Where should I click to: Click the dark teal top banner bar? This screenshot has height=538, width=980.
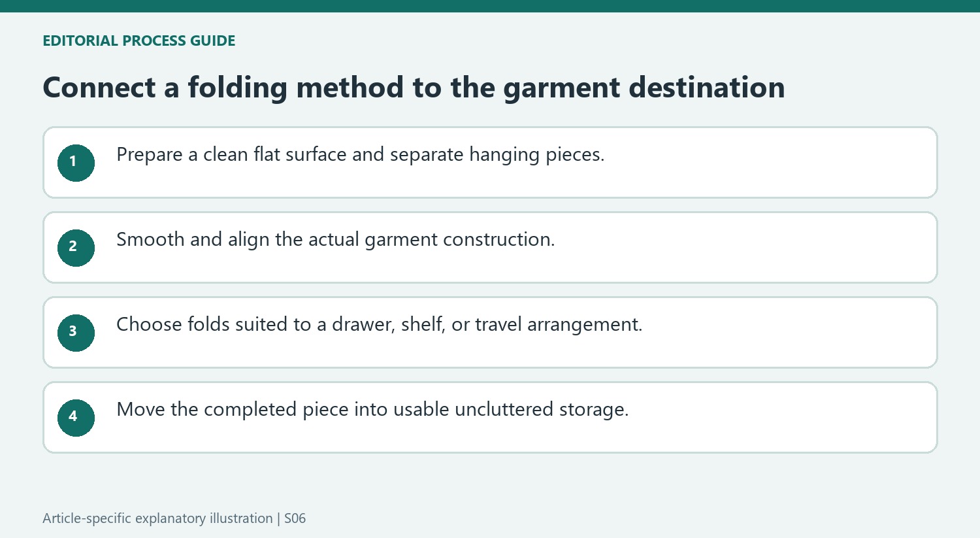click(x=490, y=6)
